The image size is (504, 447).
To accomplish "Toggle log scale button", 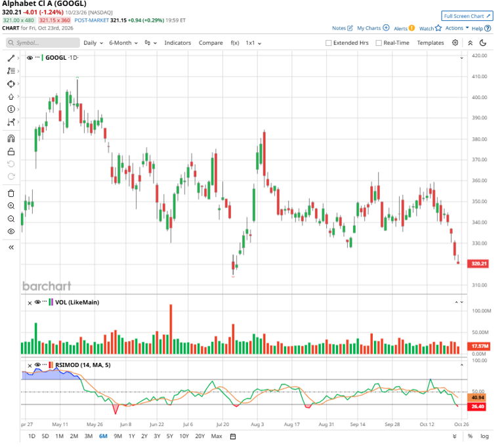I will coord(484,436).
